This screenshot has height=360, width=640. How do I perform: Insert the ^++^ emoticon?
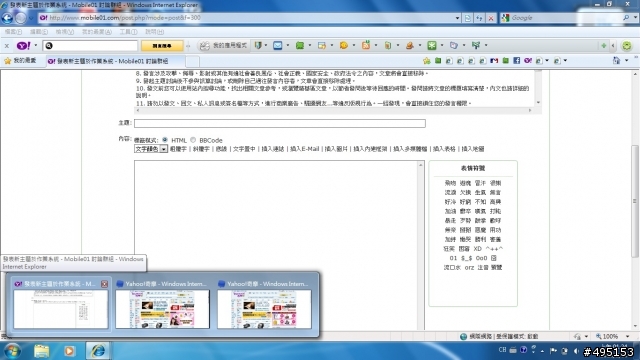(494, 249)
